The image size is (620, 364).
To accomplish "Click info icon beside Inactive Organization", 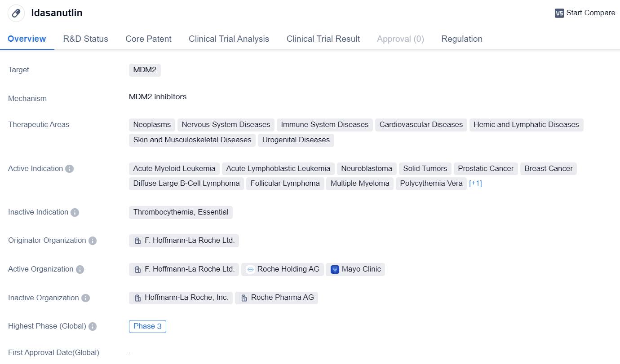I will 85,298.
